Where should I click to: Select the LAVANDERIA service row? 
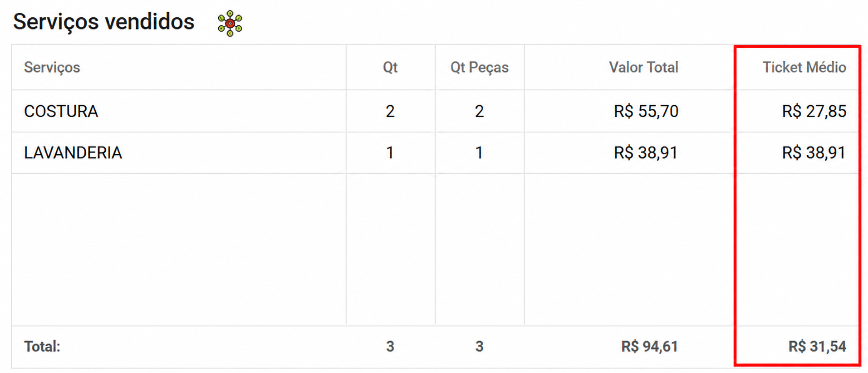pos(435,153)
